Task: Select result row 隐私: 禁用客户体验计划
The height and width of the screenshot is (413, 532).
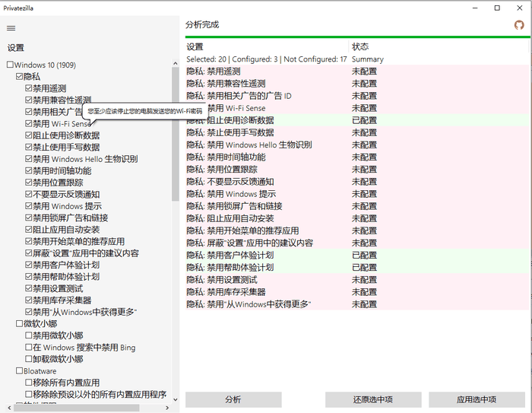Action: pos(357,255)
